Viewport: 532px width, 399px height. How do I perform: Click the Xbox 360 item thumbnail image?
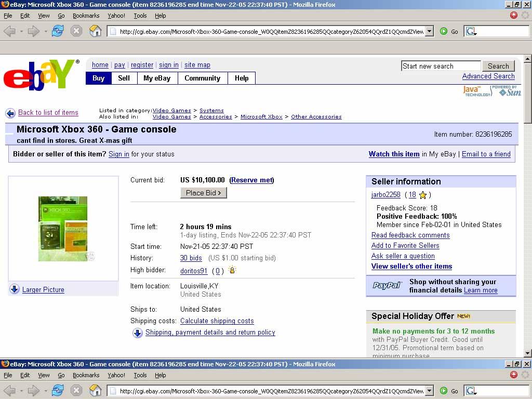coord(63,229)
